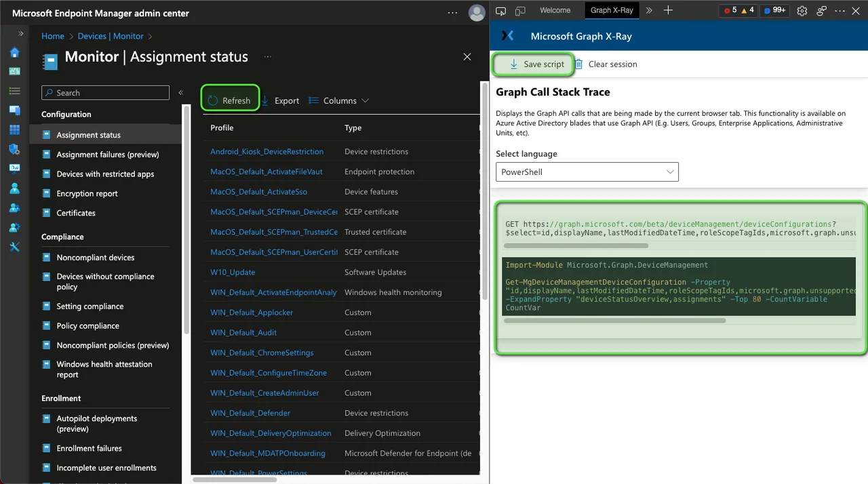Collapse Monitor menu pane with double chevron
The width and height of the screenshot is (868, 484).
(x=181, y=93)
